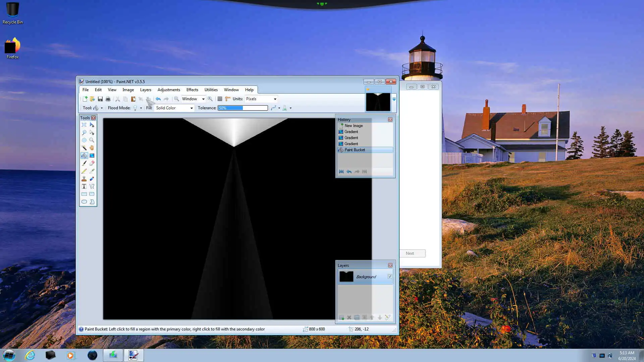Adjust the Tolerance slider bar

[243, 108]
